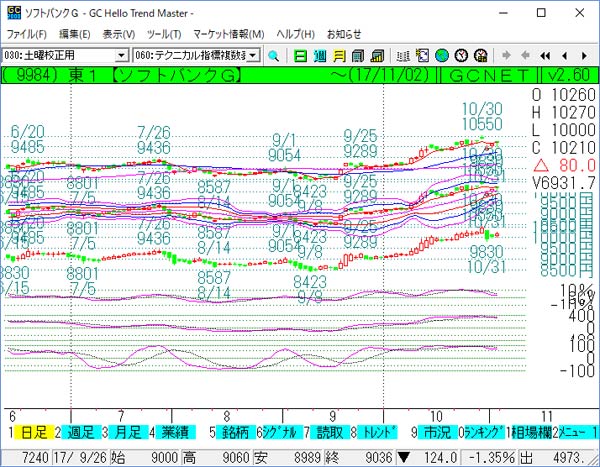Click the single black left arrow

click(x=564, y=56)
